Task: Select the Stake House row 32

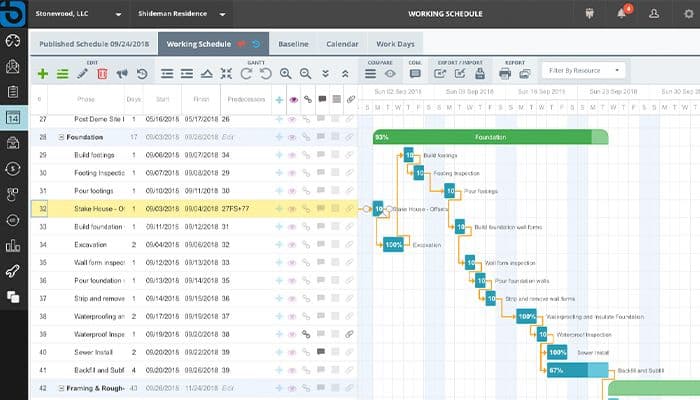Action: point(99,209)
